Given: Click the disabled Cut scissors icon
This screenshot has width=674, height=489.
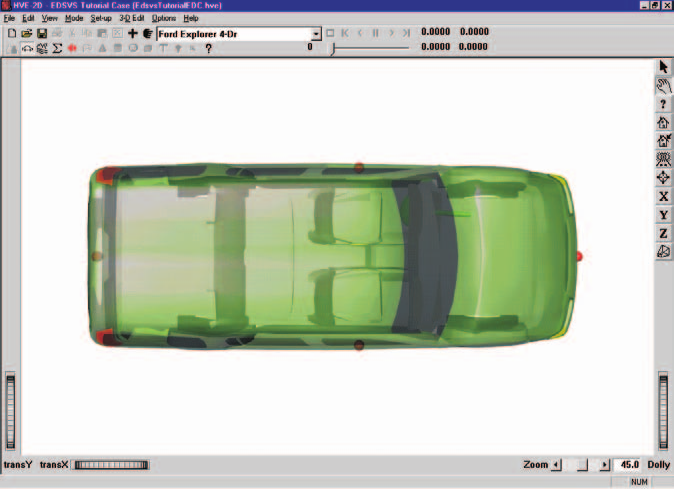Looking at the screenshot, I should click(x=72, y=34).
